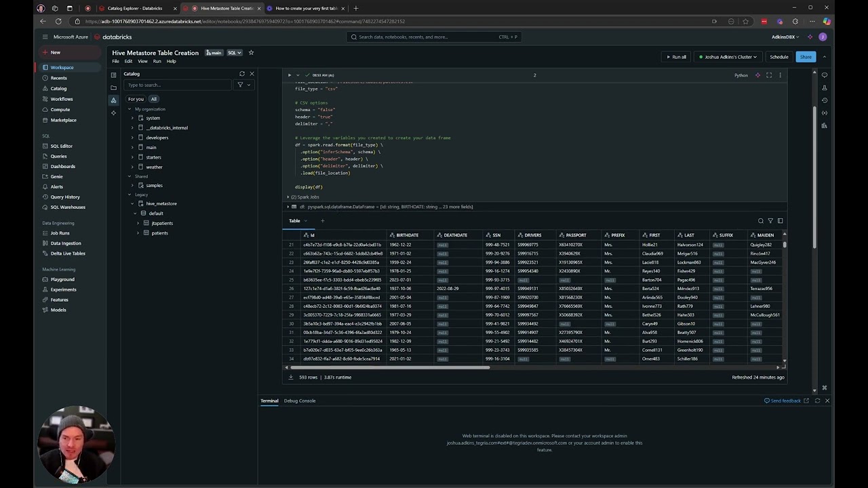Click the top Search data, notebooks field
The height and width of the screenshot is (488, 868).
tap(434, 37)
